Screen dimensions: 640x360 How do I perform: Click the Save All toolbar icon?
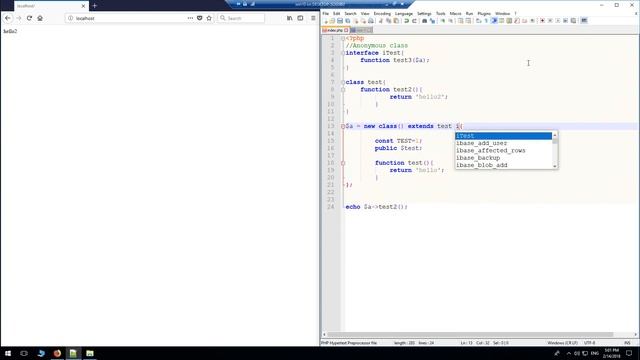pyautogui.click(x=347, y=20)
